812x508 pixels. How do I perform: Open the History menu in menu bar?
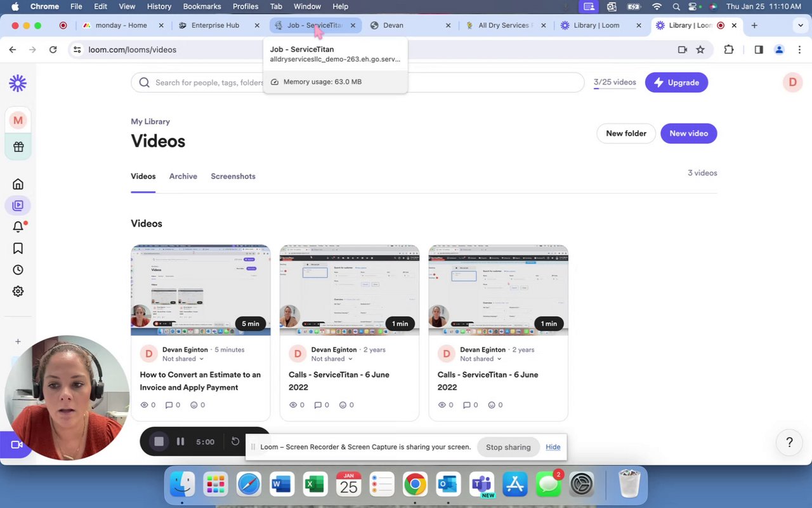coord(159,6)
